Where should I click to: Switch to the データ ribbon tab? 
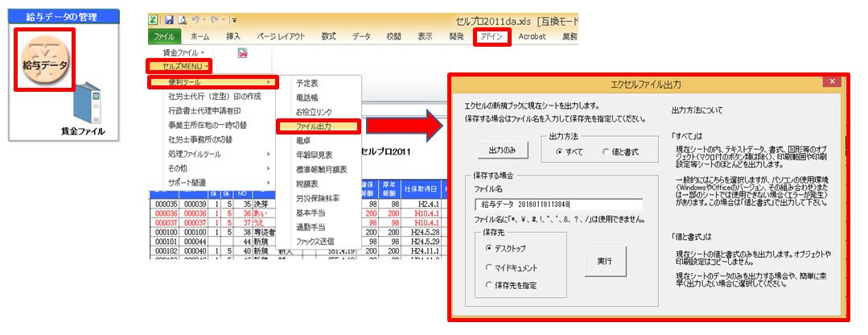pos(361,36)
